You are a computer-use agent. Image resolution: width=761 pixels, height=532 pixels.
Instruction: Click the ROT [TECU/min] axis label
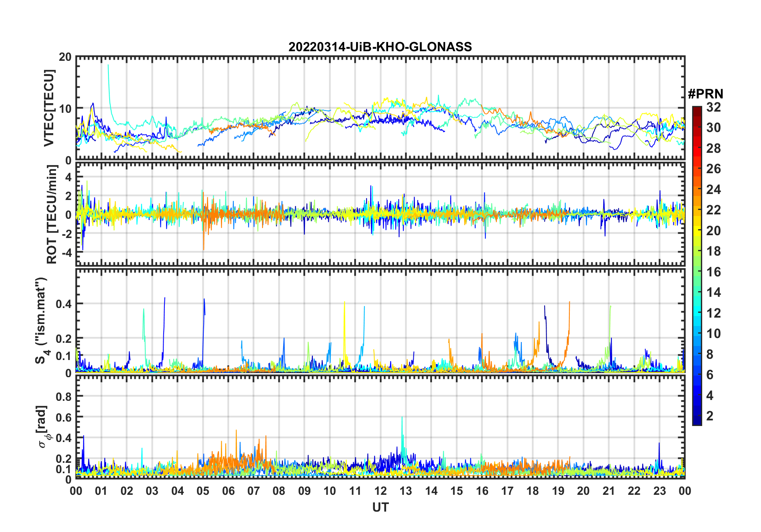(52, 214)
